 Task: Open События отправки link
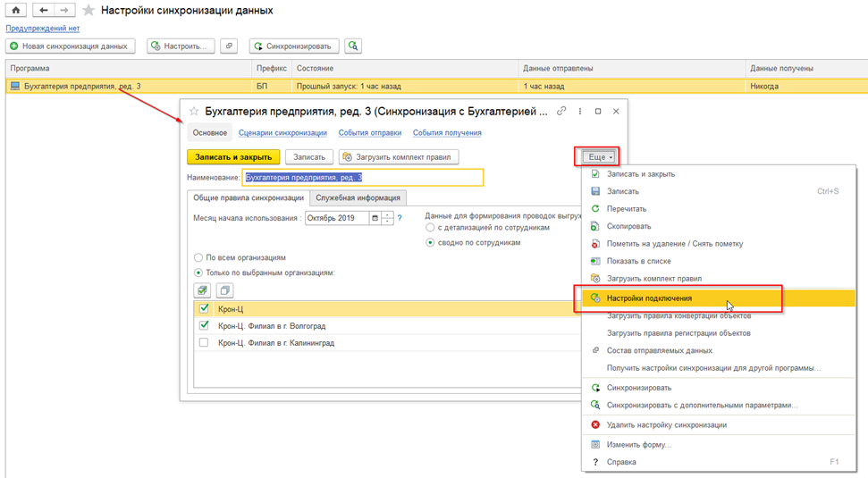pyautogui.click(x=370, y=133)
